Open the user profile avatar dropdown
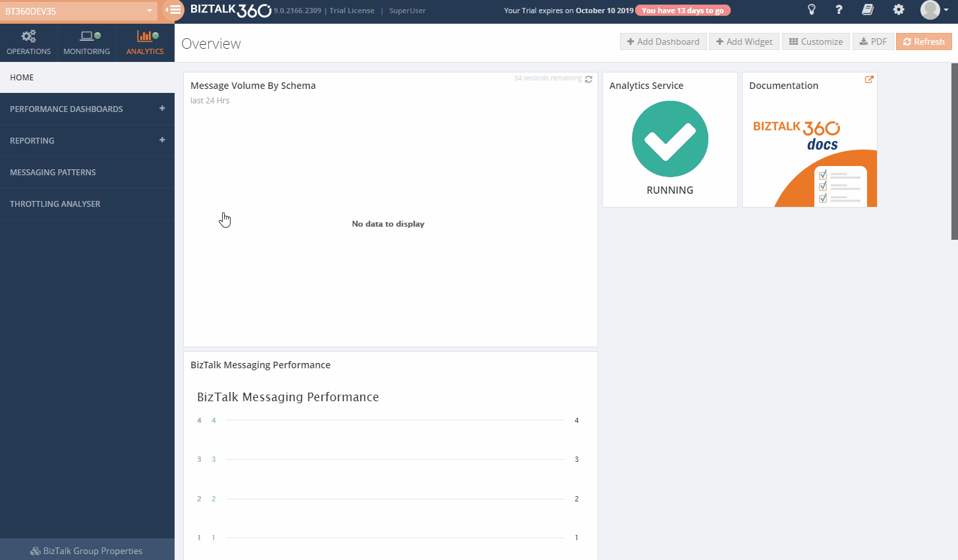The image size is (958, 560). [934, 10]
